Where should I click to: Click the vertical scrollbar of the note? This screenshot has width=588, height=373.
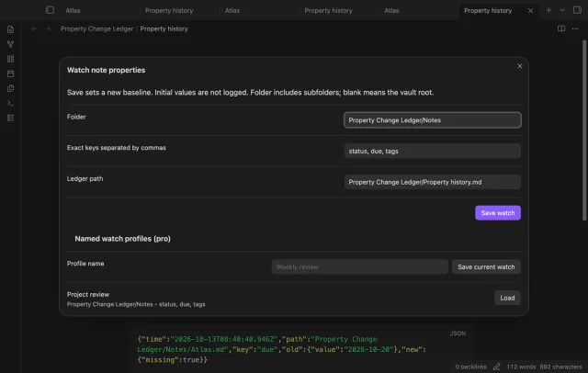(584, 130)
